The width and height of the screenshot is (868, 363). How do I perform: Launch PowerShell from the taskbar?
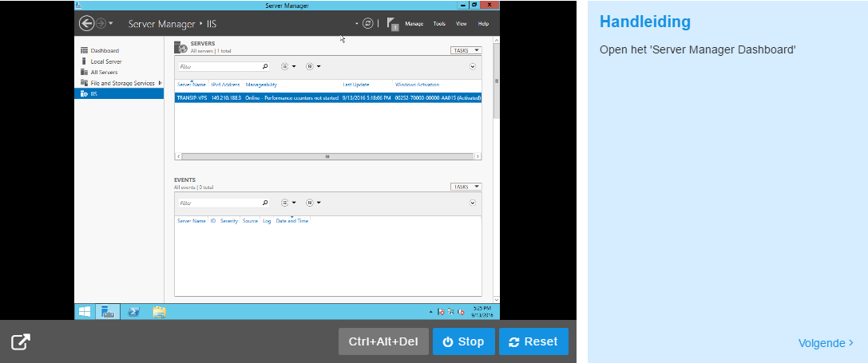(x=133, y=312)
